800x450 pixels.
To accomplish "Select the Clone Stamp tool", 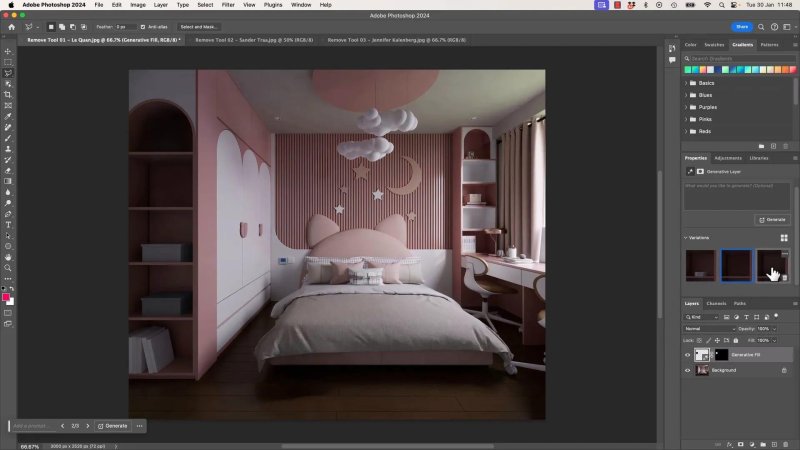I will pos(8,149).
